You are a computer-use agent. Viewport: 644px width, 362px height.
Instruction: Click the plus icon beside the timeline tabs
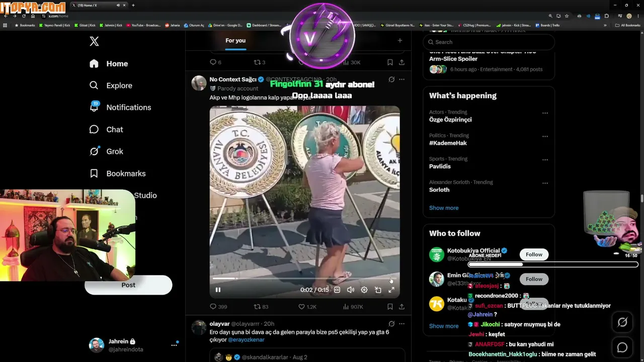tap(400, 41)
